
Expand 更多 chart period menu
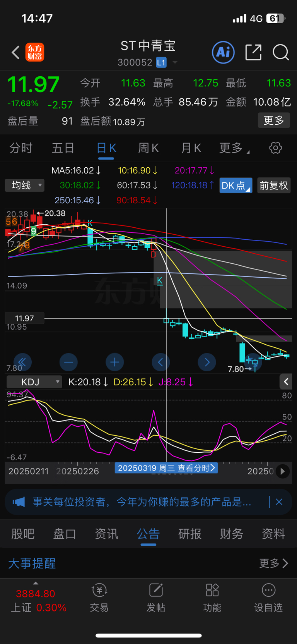[234, 148]
